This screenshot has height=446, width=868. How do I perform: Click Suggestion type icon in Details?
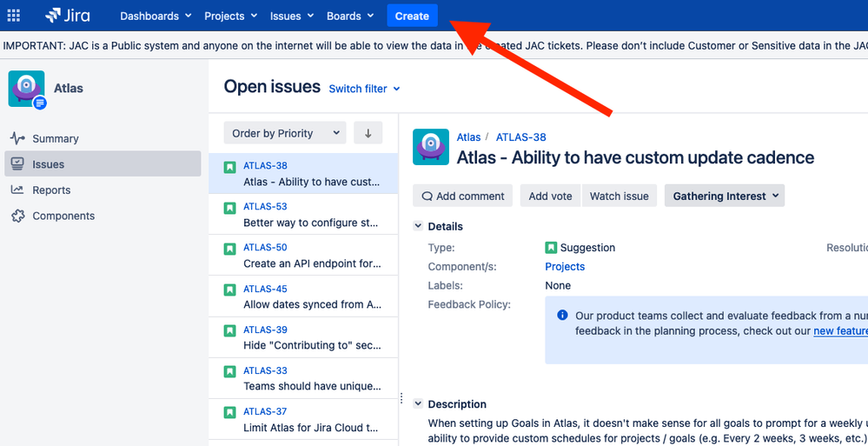pyautogui.click(x=551, y=248)
